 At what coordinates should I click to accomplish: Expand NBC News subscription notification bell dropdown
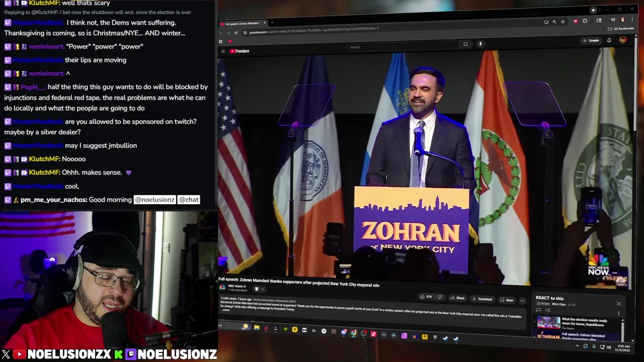(260, 289)
